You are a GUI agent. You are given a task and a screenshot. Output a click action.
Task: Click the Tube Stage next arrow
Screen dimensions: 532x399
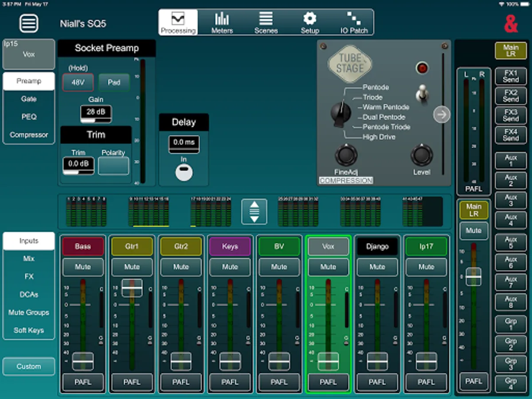tap(441, 115)
